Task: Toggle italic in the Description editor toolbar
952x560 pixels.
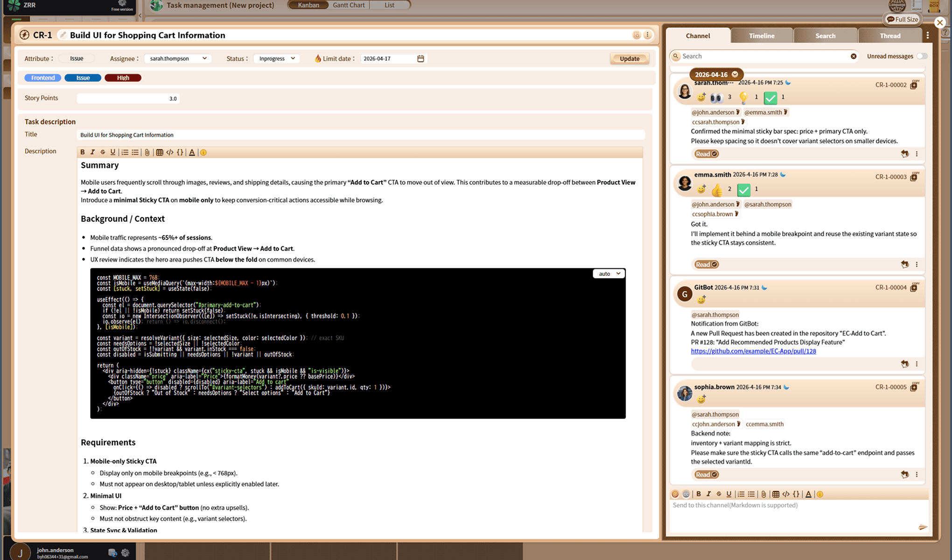Action: [92, 152]
